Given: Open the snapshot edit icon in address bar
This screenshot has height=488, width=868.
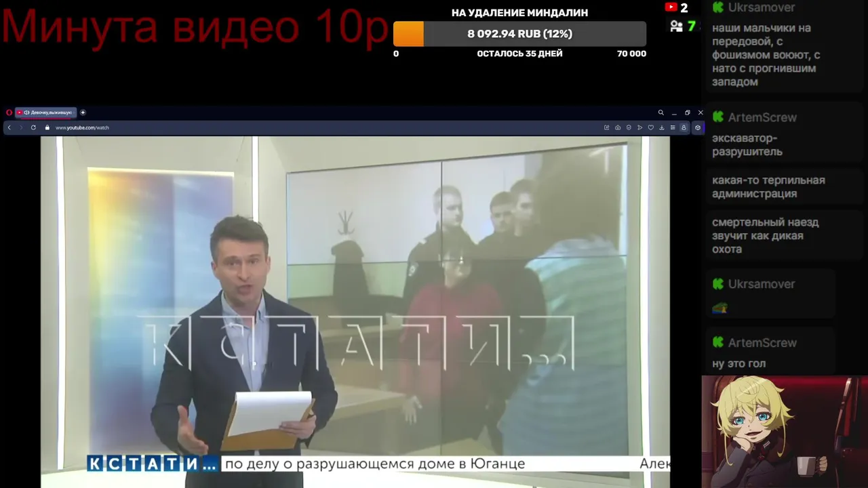Looking at the screenshot, I should click(x=607, y=127).
